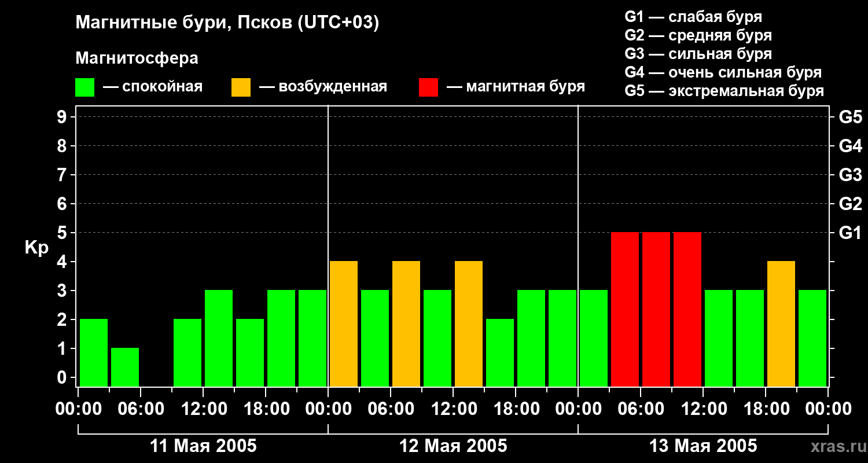This screenshot has height=463, width=868.
Task: Click the 'G3 — сильная буря' legend entry
Action: point(698,54)
